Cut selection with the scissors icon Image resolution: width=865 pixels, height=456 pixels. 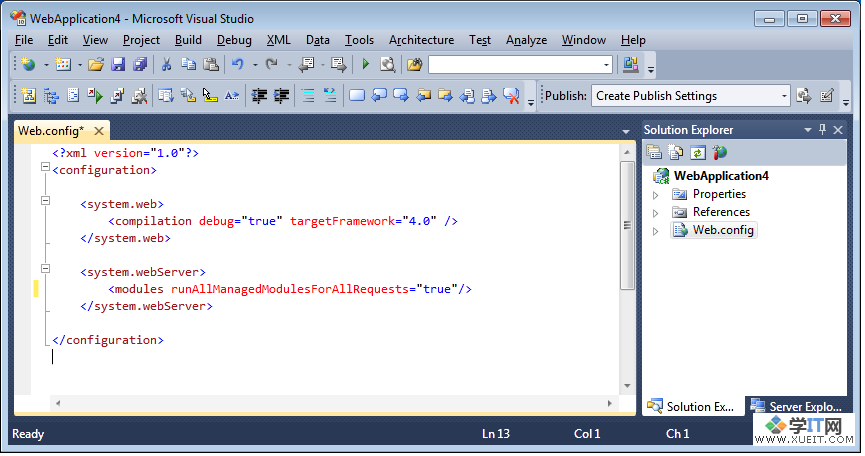166,65
